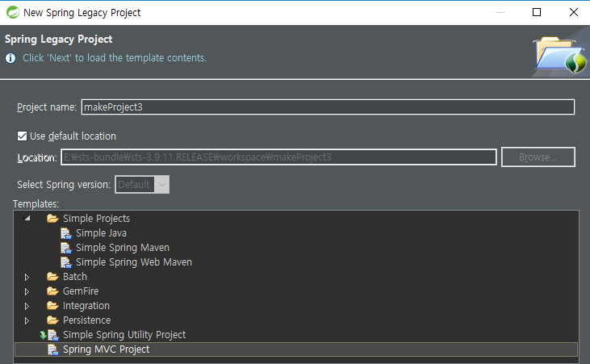The image size is (590, 364).
Task: Expand the Integration templates folder
Action: coord(27,306)
